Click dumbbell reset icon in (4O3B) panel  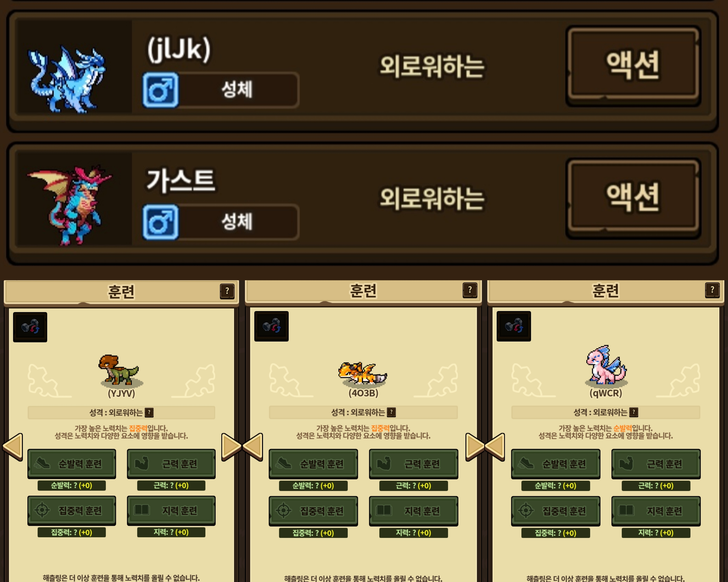coord(271,326)
